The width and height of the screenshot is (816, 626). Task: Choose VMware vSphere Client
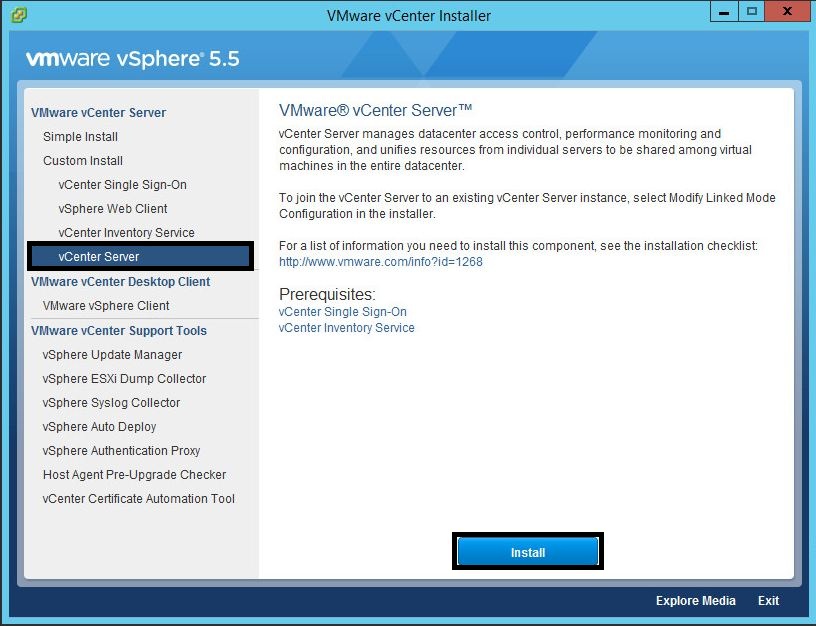(106, 305)
